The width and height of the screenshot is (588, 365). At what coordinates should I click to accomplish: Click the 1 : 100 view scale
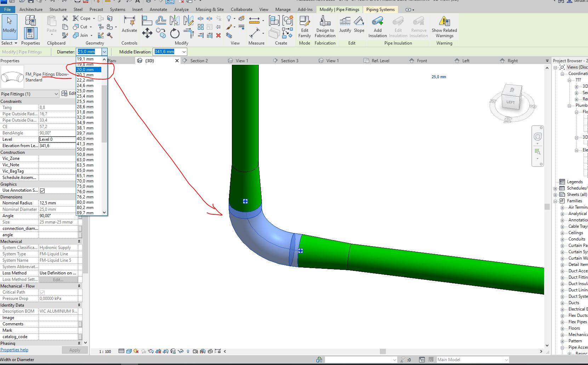(x=105, y=352)
